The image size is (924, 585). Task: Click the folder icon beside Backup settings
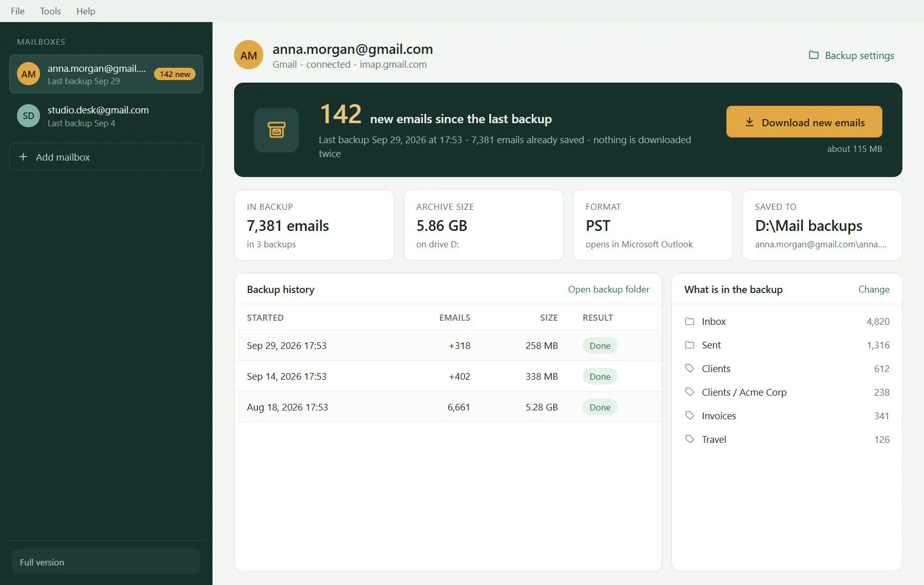tap(814, 55)
